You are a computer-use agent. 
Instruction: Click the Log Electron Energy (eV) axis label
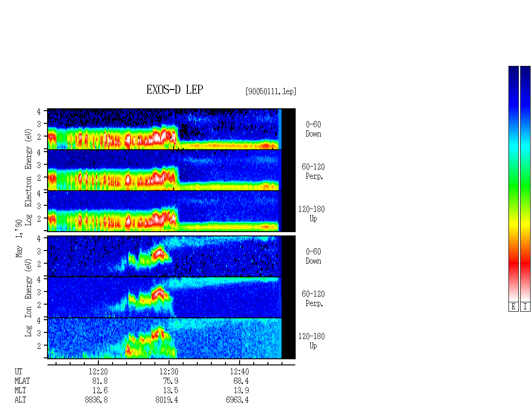tap(28, 177)
